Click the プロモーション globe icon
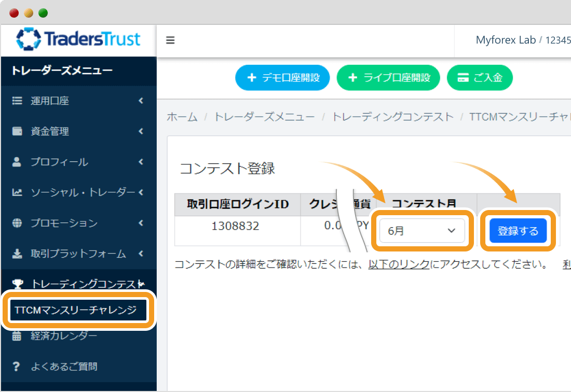This screenshot has width=571, height=392. [17, 223]
